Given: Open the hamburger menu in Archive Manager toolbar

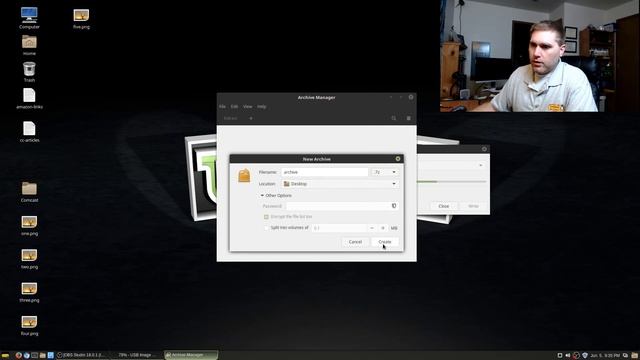Looking at the screenshot, I should pos(409,118).
